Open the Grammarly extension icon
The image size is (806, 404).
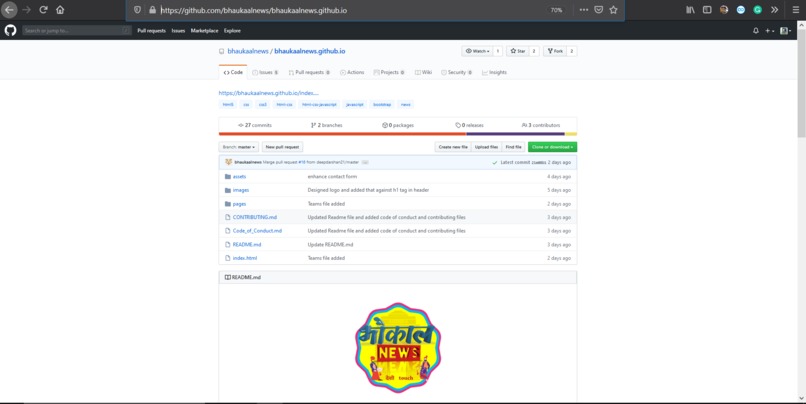tap(758, 10)
